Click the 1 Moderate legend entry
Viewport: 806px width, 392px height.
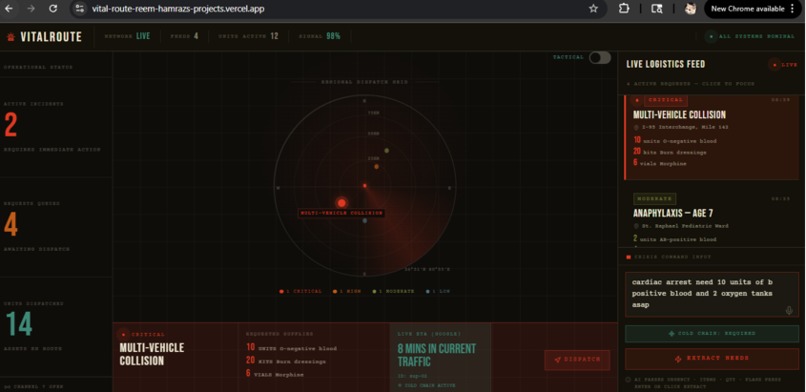click(x=393, y=291)
